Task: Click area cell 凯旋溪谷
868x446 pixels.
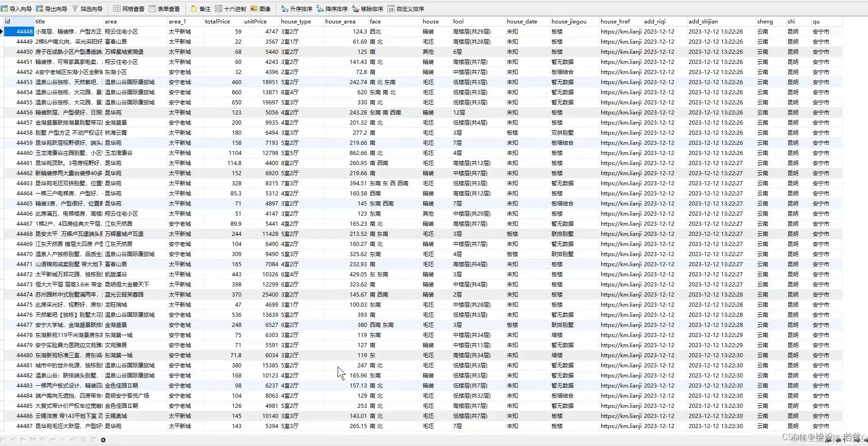Action: (x=136, y=274)
